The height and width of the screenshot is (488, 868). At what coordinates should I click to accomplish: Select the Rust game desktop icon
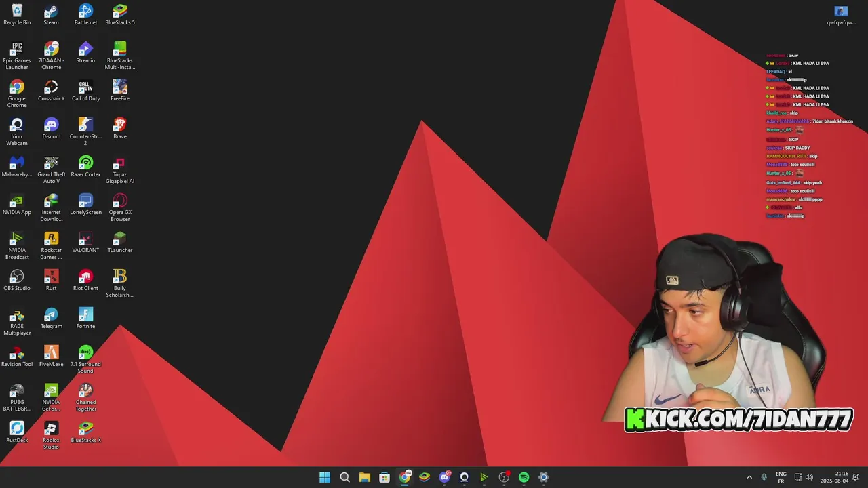[52, 281]
